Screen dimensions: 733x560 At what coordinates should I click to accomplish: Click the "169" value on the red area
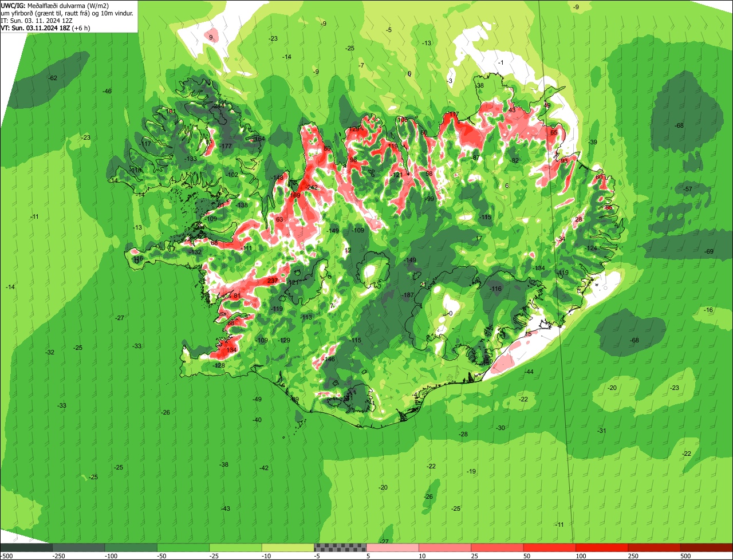295,196
